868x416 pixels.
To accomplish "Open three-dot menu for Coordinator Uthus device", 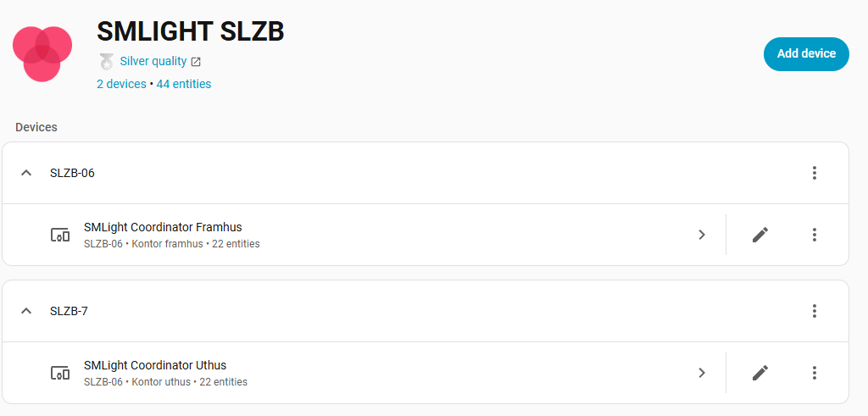I will click(814, 373).
